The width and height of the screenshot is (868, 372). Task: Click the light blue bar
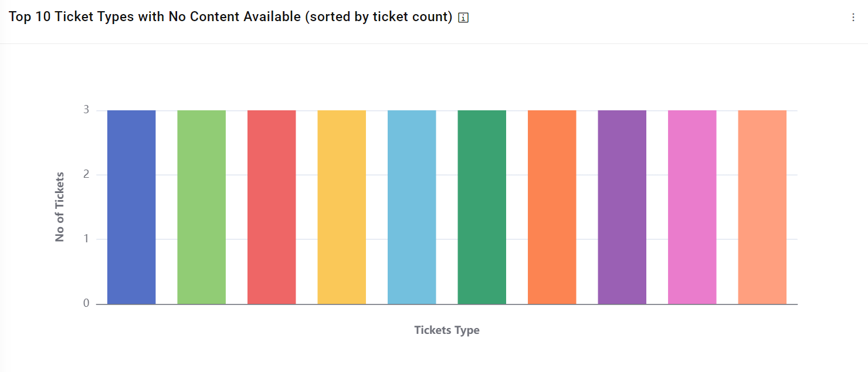412,207
